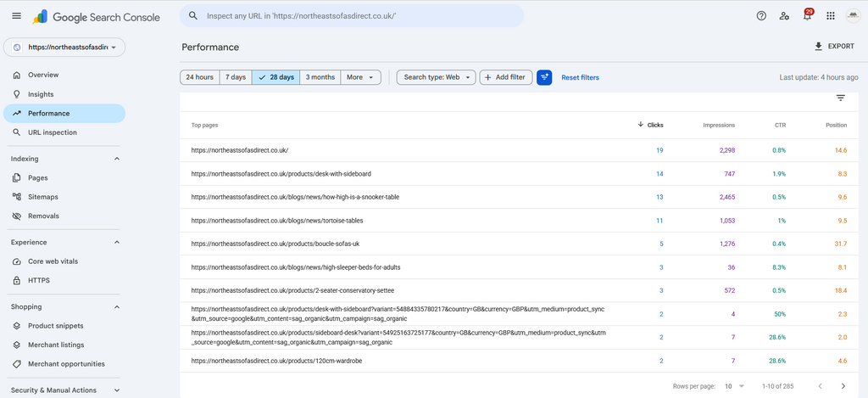The height and width of the screenshot is (398, 868).
Task: Select the 3 months date range
Action: (320, 77)
